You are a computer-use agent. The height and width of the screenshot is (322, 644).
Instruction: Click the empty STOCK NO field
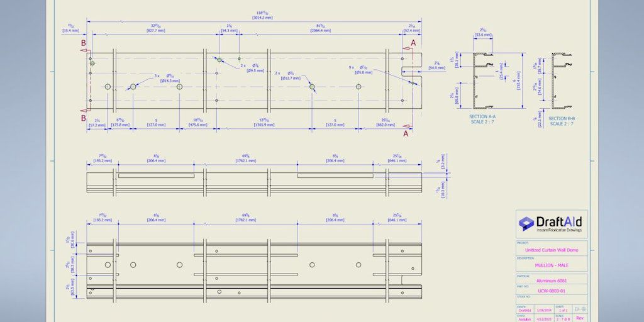[x=552, y=299]
